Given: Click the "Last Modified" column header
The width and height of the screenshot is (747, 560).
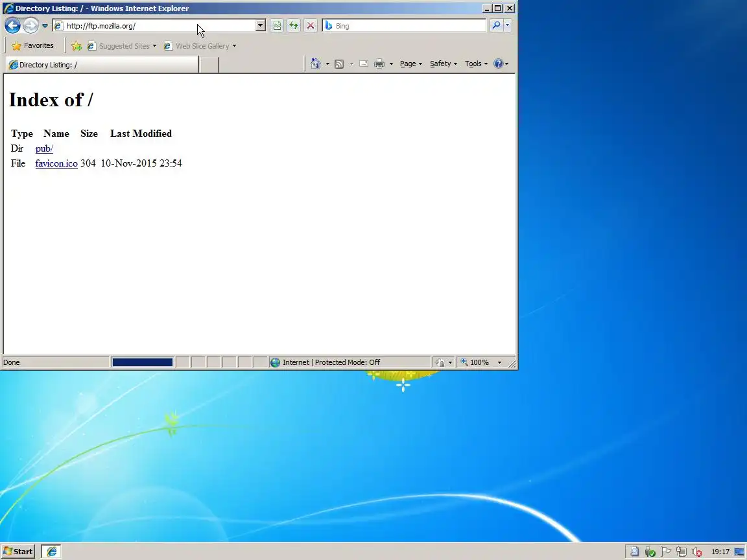Looking at the screenshot, I should coord(141,134).
